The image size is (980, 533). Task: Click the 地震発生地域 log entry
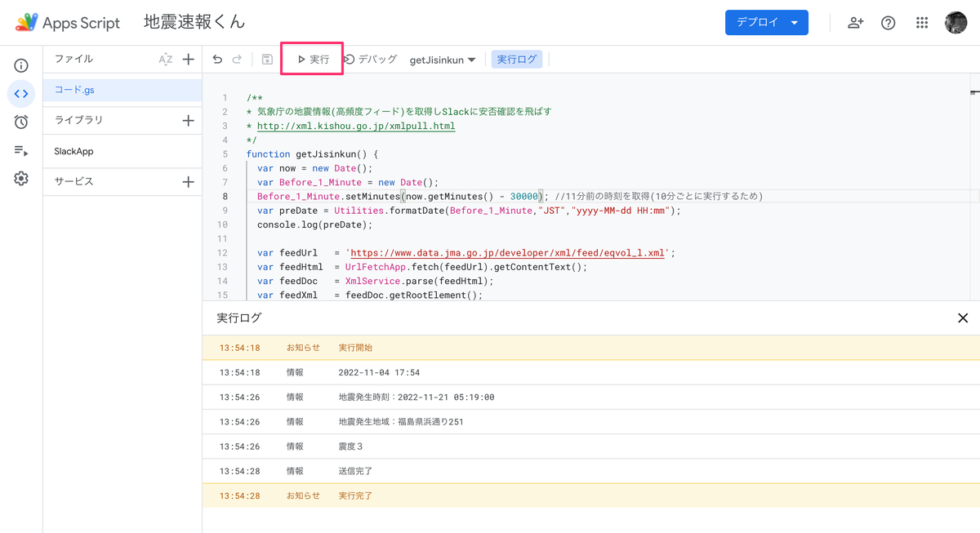pyautogui.click(x=590, y=422)
